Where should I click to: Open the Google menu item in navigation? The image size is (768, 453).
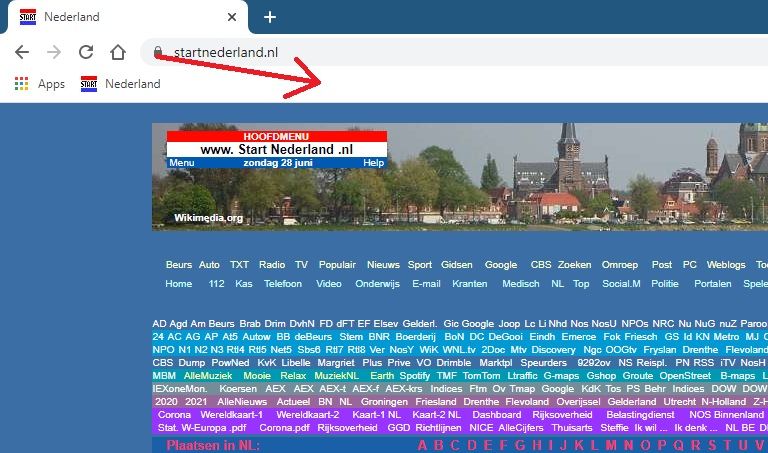(501, 265)
